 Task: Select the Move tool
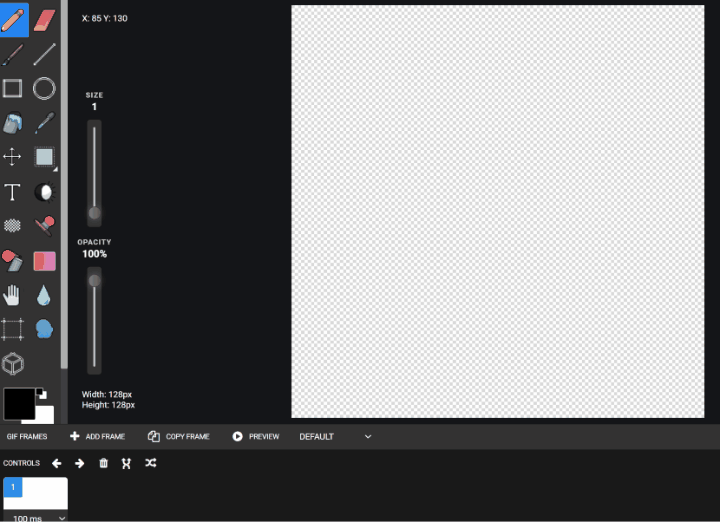pyautogui.click(x=12, y=157)
